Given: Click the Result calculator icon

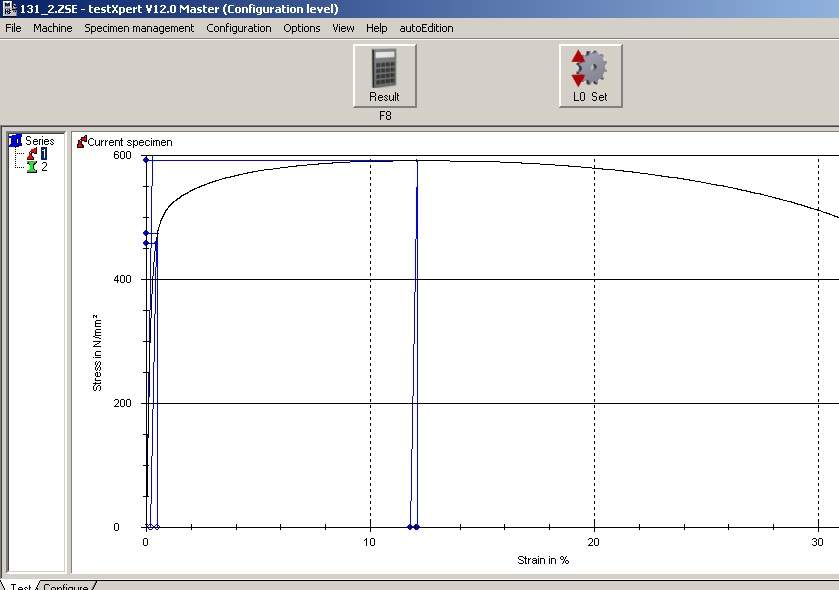Looking at the screenshot, I should point(384,69).
